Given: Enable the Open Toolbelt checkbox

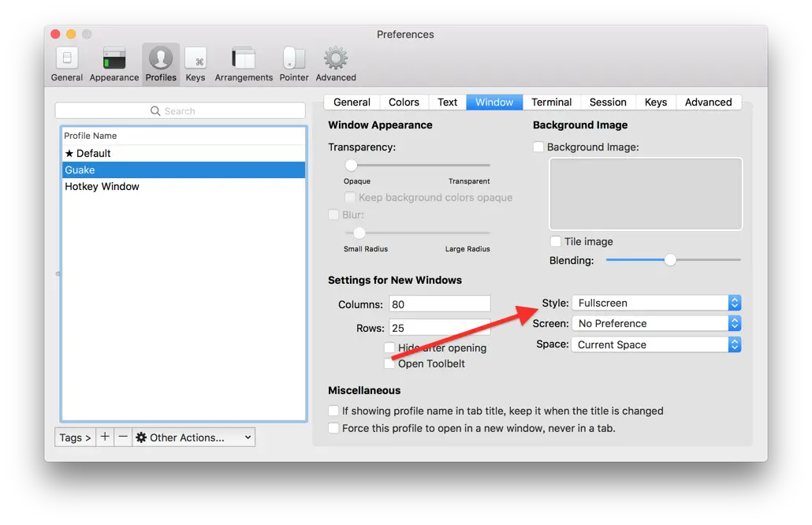Looking at the screenshot, I should click(389, 363).
